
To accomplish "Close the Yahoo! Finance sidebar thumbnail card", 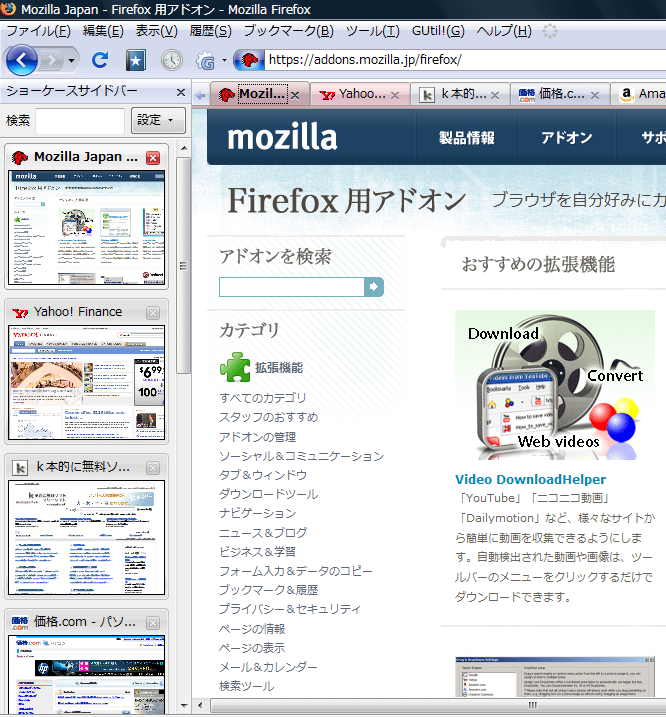I will [153, 313].
